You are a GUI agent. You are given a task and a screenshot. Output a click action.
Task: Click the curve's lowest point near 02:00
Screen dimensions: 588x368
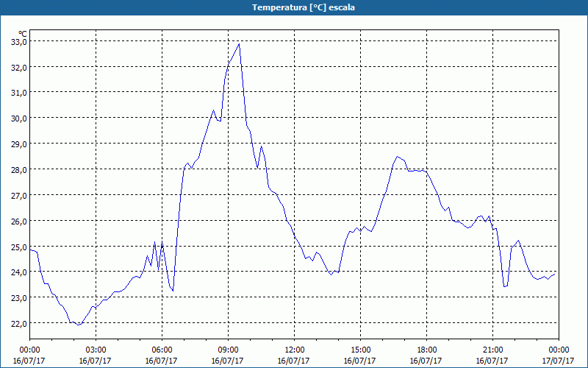click(78, 325)
